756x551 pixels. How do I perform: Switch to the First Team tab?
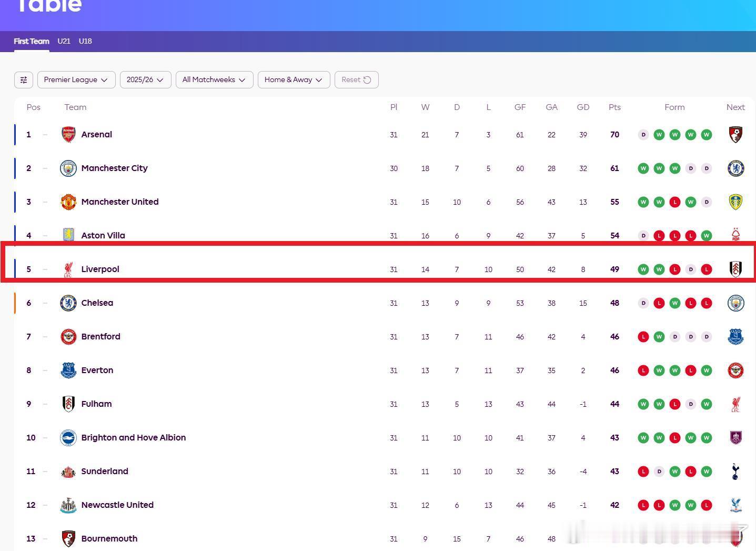point(32,41)
